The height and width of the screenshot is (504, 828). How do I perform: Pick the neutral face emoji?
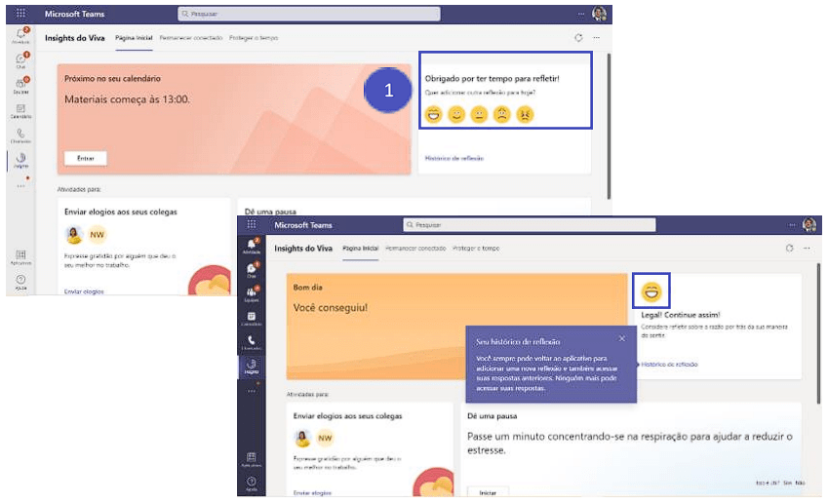(x=479, y=114)
